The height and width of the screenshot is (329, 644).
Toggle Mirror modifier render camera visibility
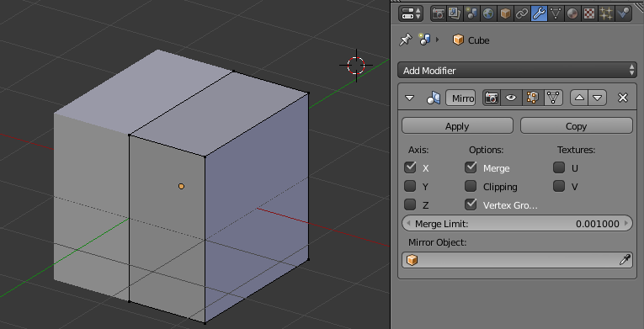coord(492,98)
